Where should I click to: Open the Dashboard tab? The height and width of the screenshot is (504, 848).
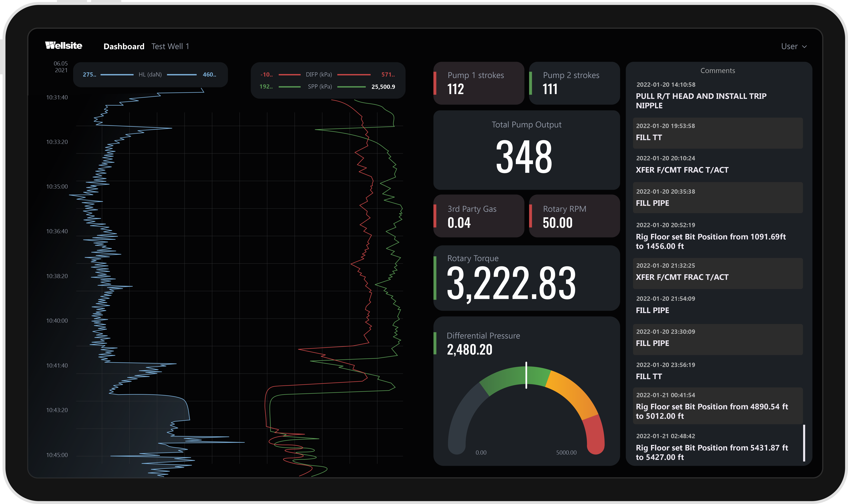124,46
